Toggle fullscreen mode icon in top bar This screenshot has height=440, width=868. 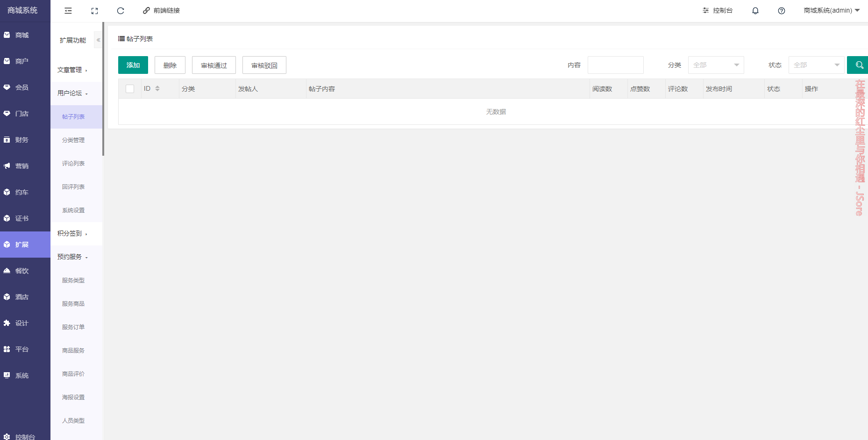pos(94,11)
